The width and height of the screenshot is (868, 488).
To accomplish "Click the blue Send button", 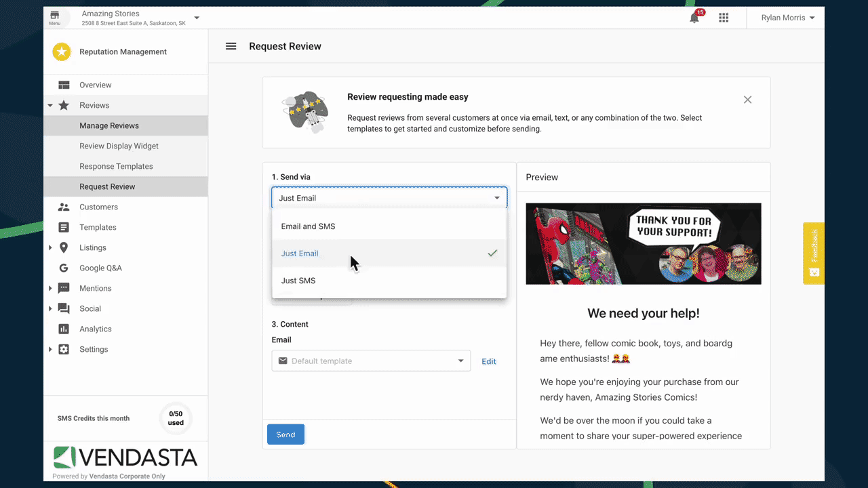I will (285, 434).
